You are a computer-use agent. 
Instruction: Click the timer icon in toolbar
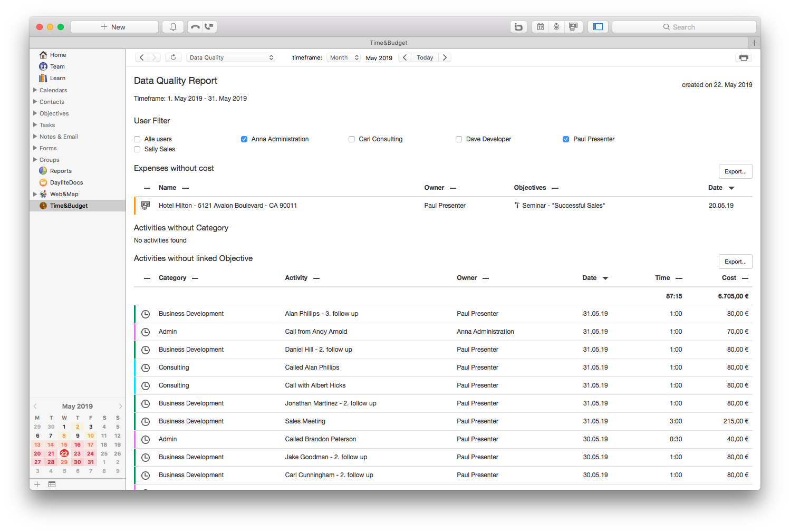pyautogui.click(x=556, y=27)
